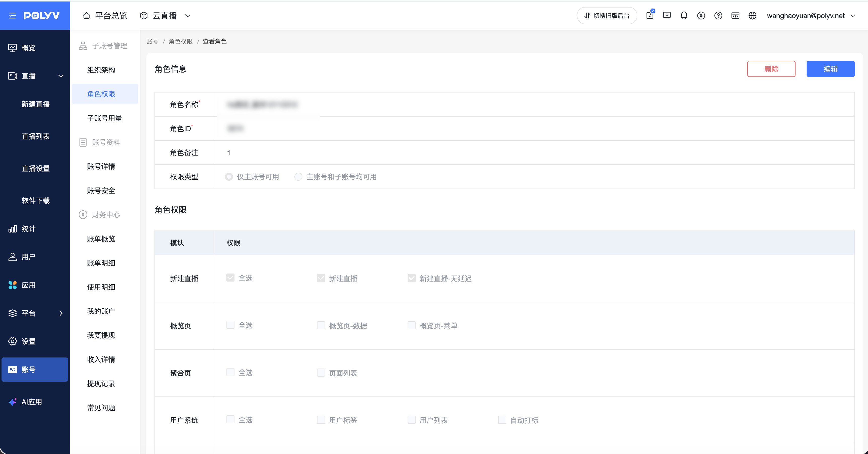
Task: Click the 应用 colored dots icon
Action: coord(13,285)
